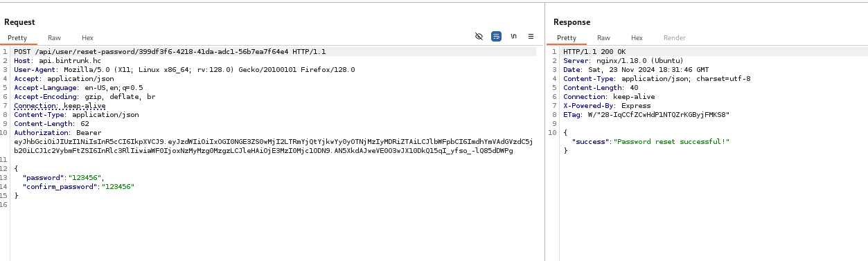868x261 pixels.
Task: Click the X-Powered-By: Express header
Action: [607, 106]
